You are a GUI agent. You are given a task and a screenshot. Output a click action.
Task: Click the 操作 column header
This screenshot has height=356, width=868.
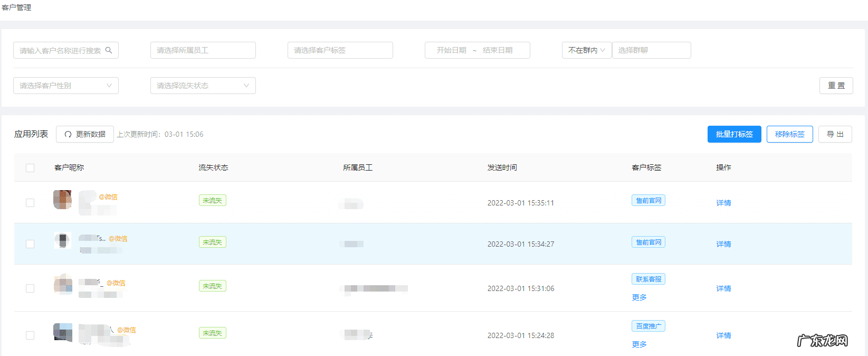pos(723,167)
